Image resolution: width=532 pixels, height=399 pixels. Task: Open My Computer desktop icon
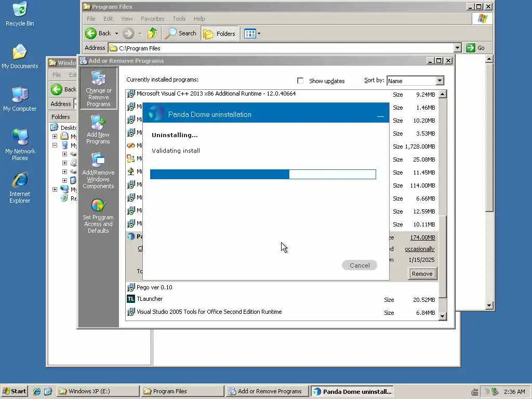point(20,99)
